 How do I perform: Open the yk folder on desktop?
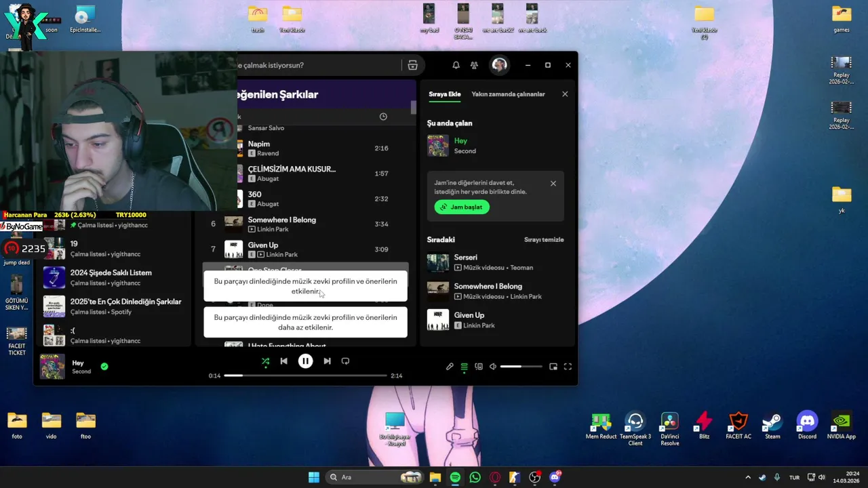[x=842, y=200]
